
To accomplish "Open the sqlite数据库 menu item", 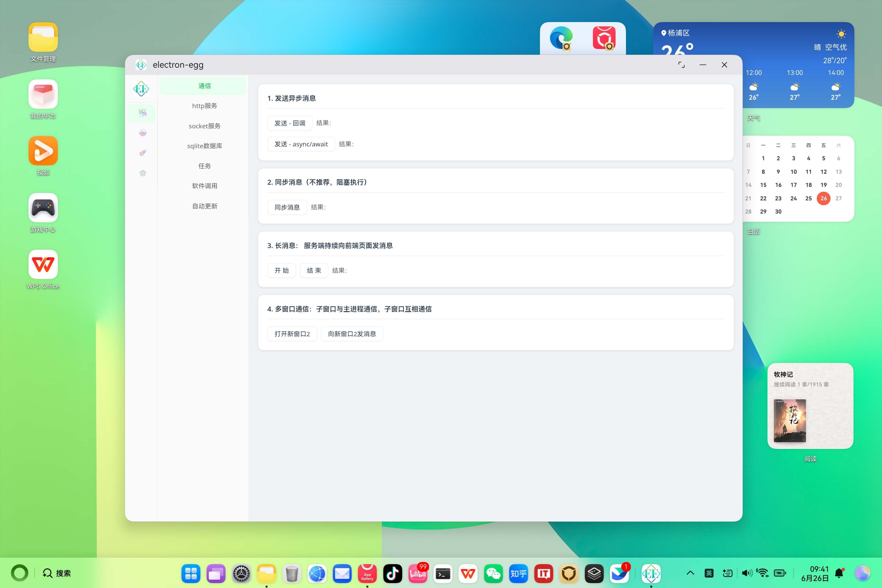I will click(x=205, y=146).
